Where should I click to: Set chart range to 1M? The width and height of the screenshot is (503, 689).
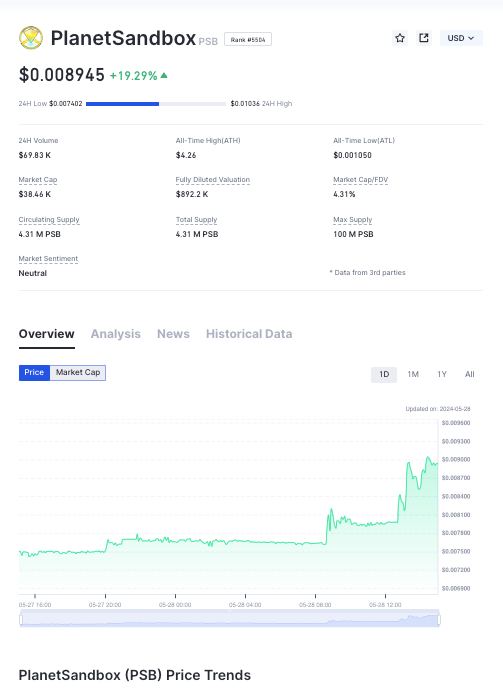click(413, 374)
